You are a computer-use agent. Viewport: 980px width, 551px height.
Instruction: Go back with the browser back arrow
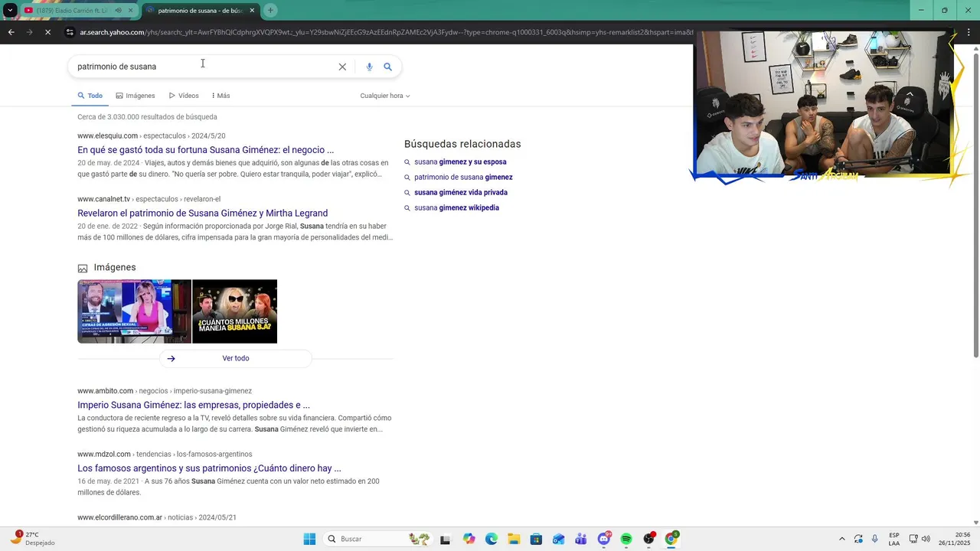click(x=11, y=32)
